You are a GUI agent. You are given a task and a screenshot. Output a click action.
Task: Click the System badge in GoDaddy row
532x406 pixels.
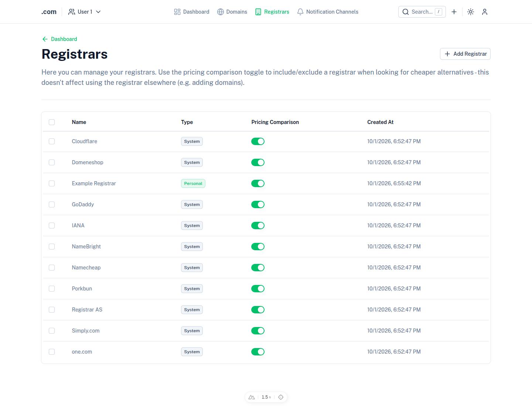192,204
